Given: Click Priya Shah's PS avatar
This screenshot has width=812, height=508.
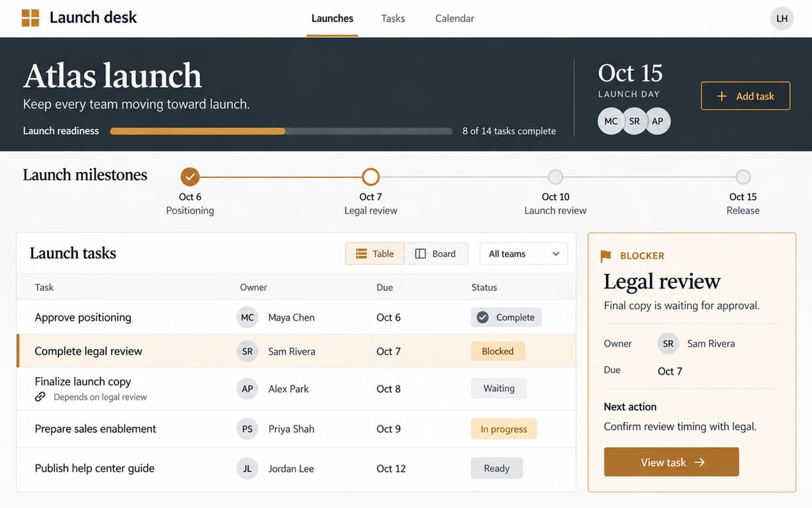Looking at the screenshot, I should (x=248, y=429).
